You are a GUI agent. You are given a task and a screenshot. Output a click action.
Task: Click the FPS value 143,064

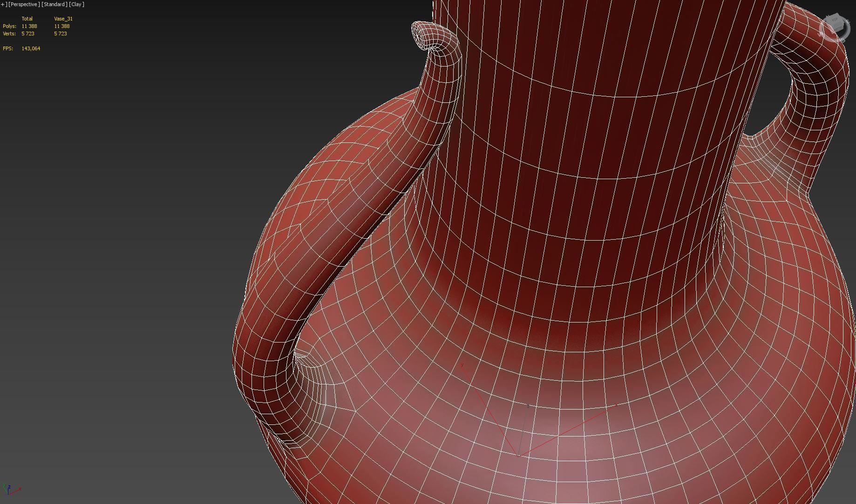pos(31,48)
